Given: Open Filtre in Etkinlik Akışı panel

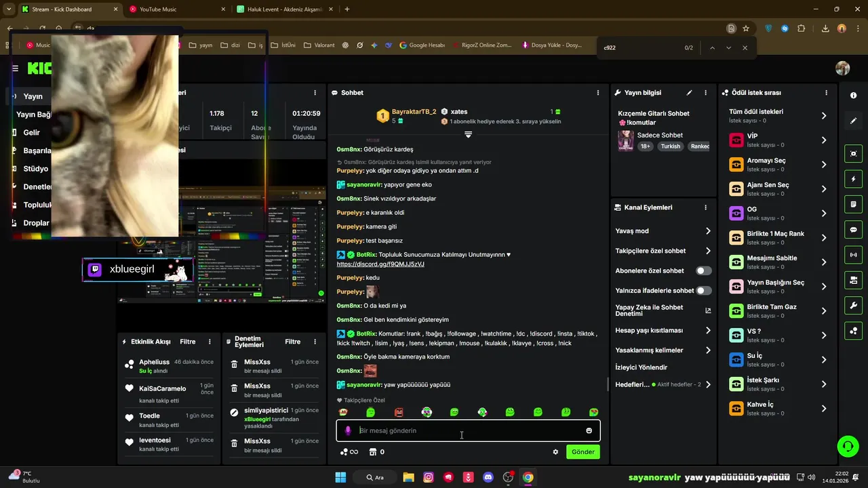Looking at the screenshot, I should 188,342.
